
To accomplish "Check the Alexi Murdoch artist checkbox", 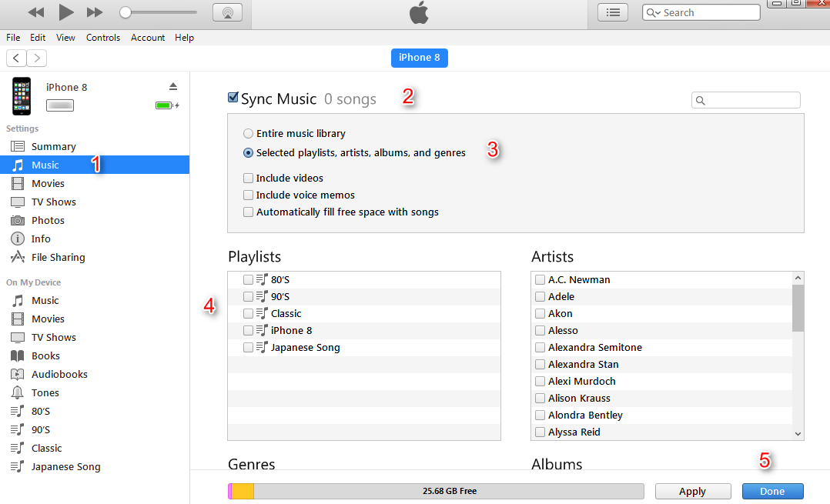I will (540, 382).
